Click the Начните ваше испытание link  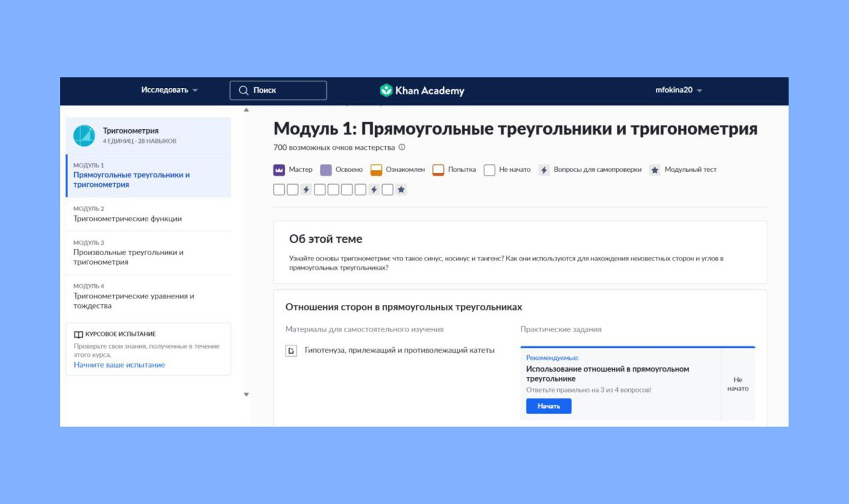point(119,365)
